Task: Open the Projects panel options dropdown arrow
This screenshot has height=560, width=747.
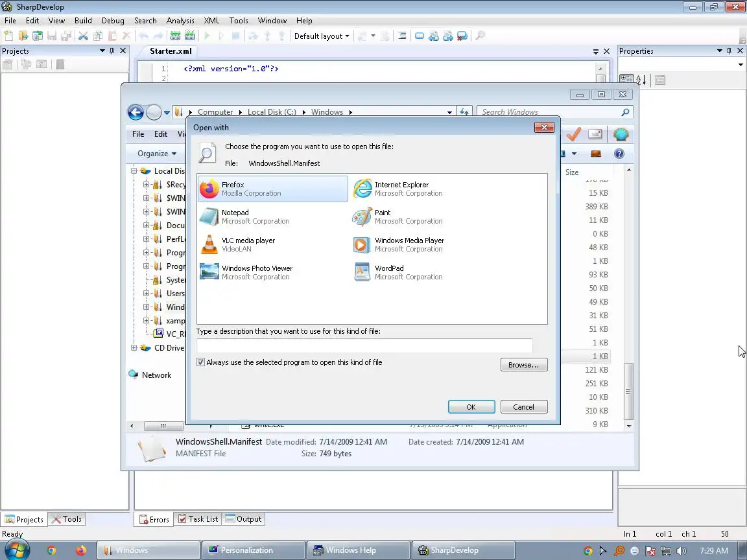Action: (102, 51)
